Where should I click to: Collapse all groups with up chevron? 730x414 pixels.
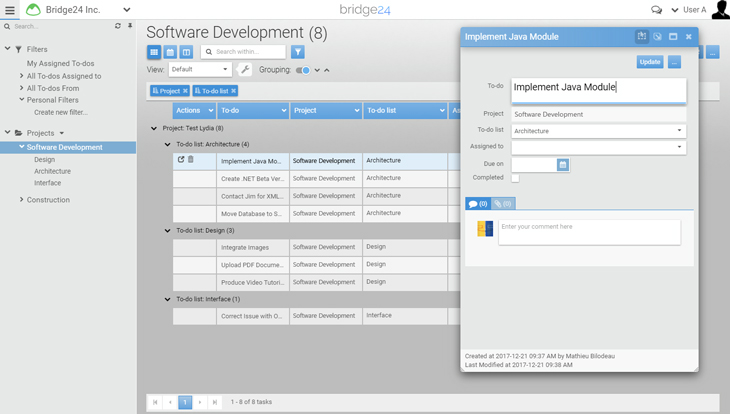click(327, 70)
